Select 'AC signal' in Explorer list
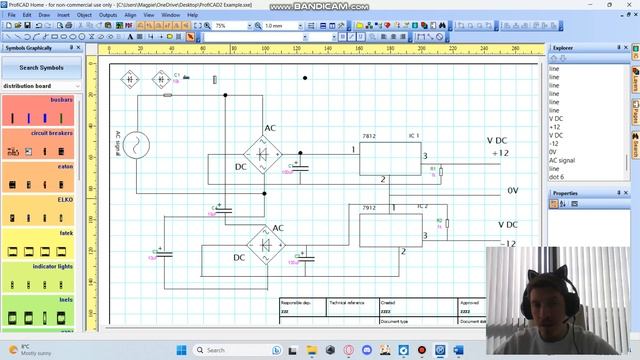Image resolution: width=640 pixels, height=360 pixels. (x=562, y=160)
